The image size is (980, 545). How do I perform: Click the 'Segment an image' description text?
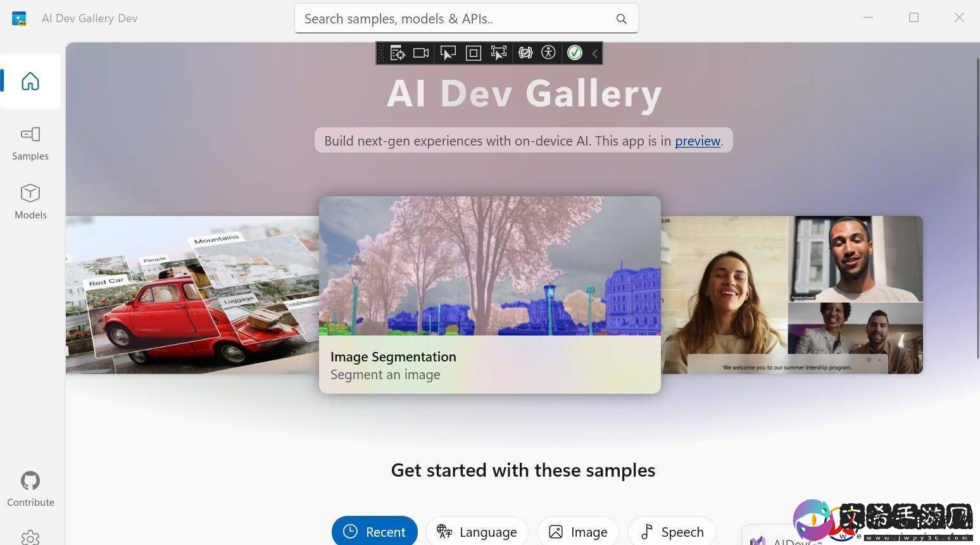coord(385,374)
